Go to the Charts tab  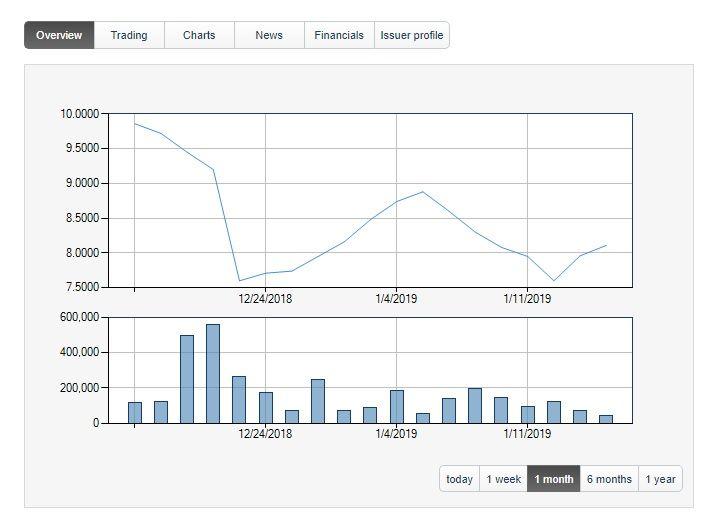tap(199, 35)
